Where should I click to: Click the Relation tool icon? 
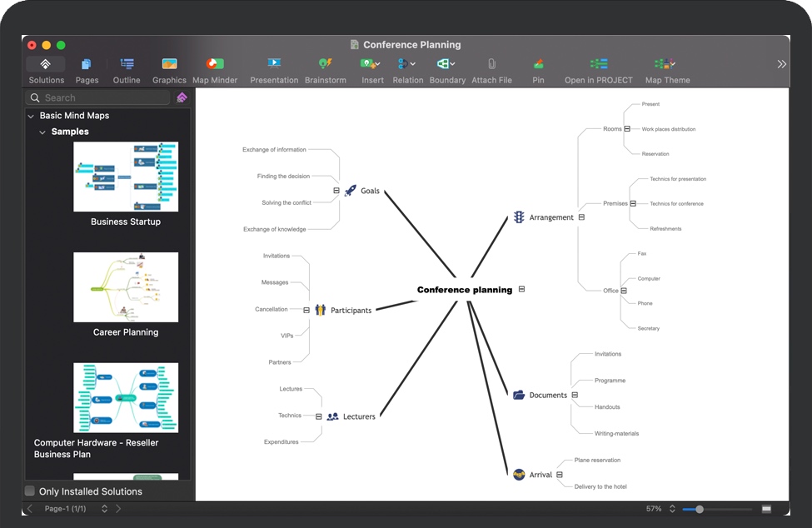(402, 63)
